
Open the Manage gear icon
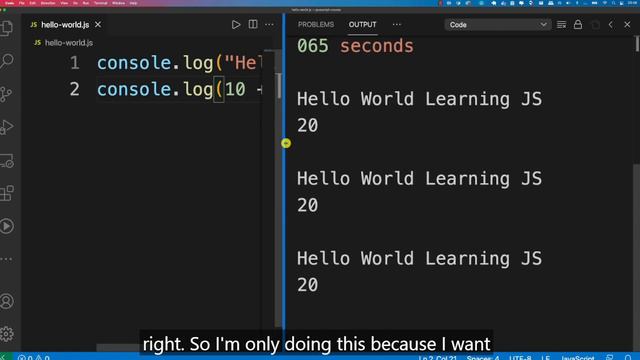[x=7, y=334]
